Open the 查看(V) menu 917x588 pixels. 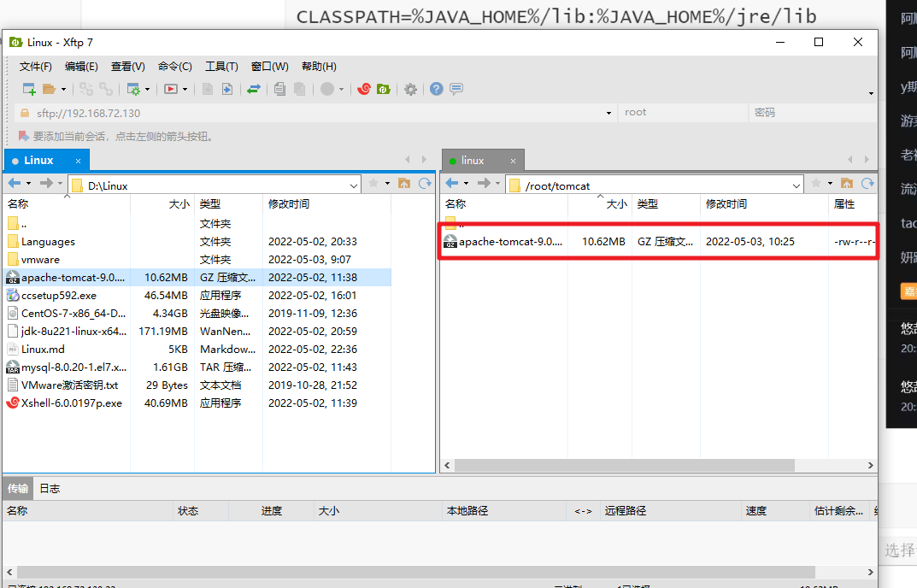[x=128, y=67]
